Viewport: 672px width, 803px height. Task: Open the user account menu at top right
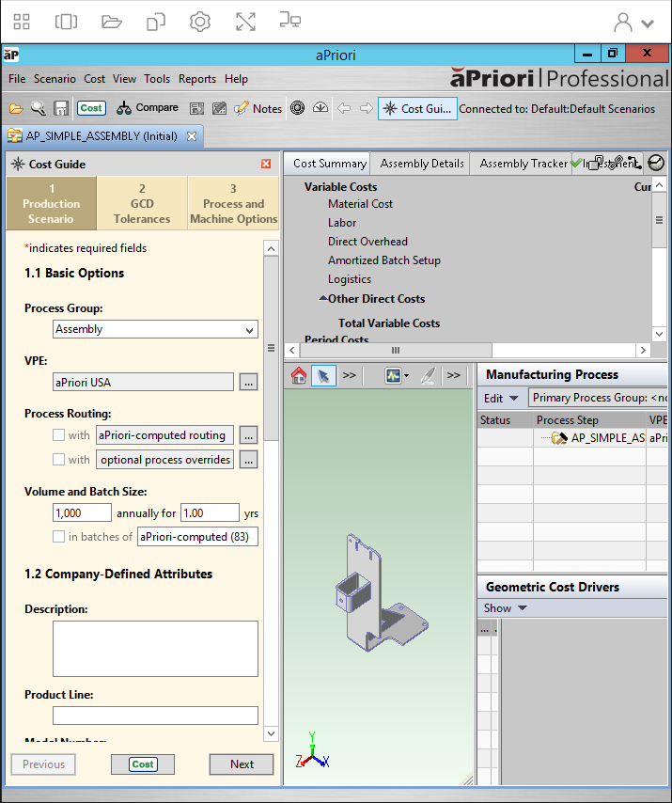pos(633,23)
